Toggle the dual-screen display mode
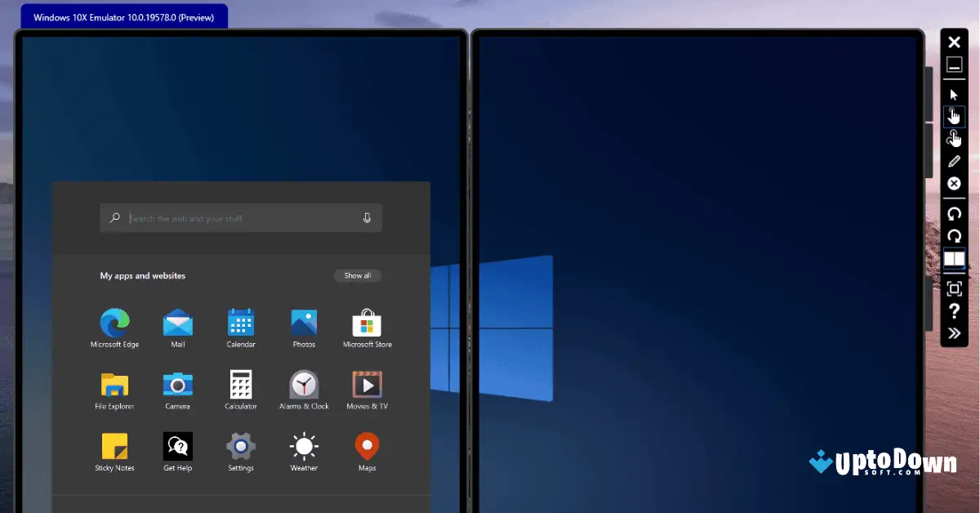Viewport: 980px width, 513px height. pyautogui.click(x=954, y=259)
